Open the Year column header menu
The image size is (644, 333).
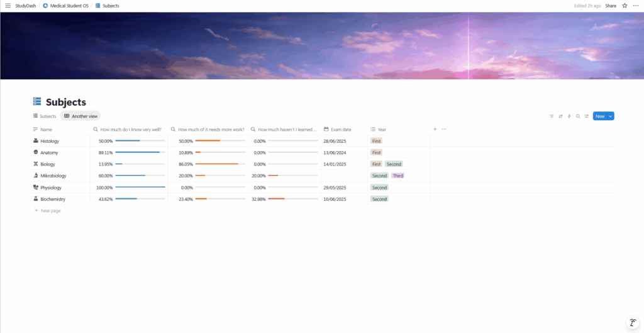point(382,130)
